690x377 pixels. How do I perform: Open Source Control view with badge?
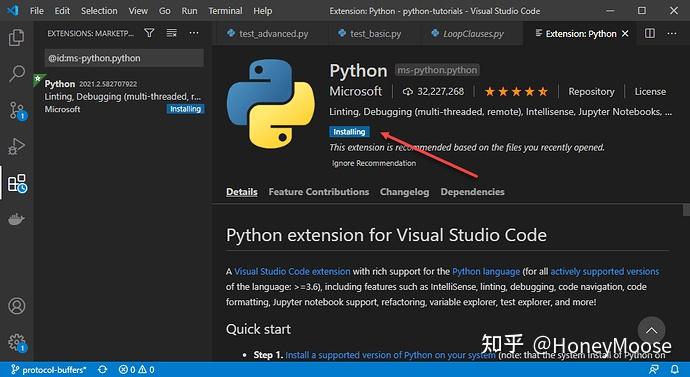pos(18,111)
